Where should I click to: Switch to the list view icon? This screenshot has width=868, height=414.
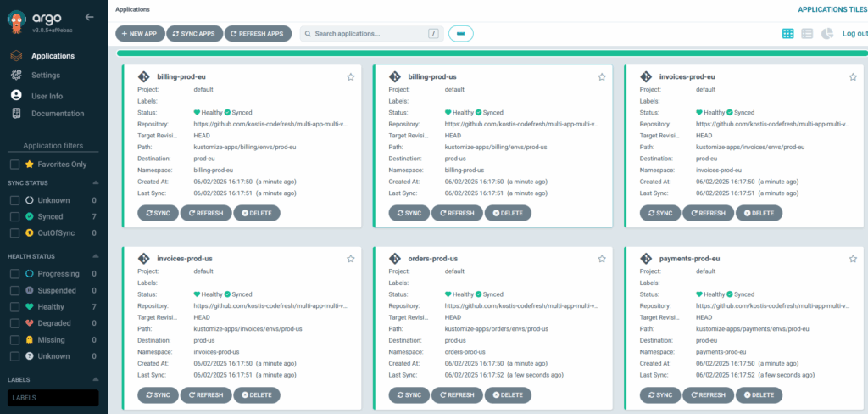click(x=807, y=34)
